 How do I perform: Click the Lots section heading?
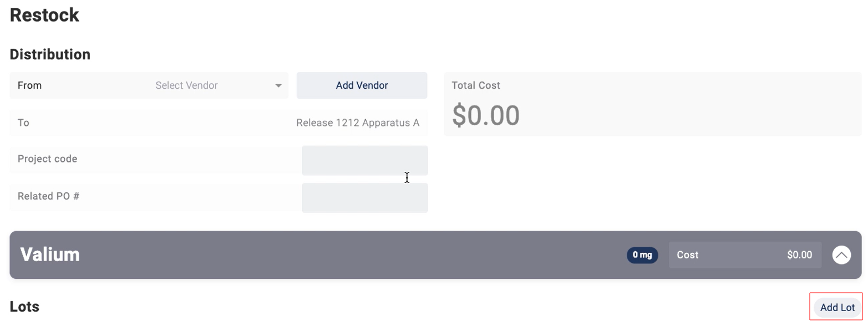coord(24,307)
